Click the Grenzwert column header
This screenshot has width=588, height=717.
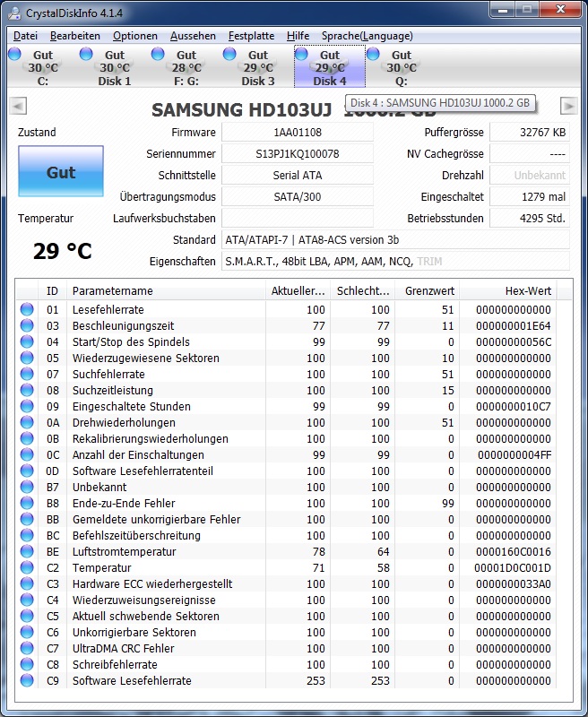pos(428,290)
